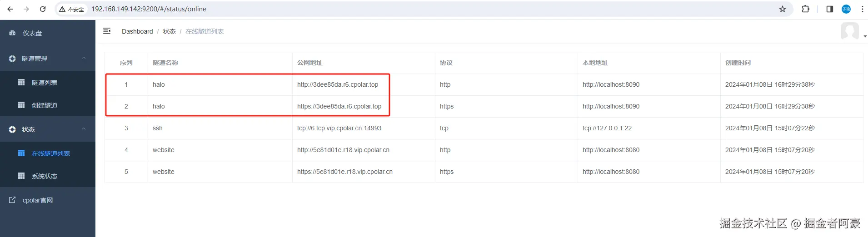Open browser extensions puzzle icon
This screenshot has height=237, width=868.
click(806, 9)
